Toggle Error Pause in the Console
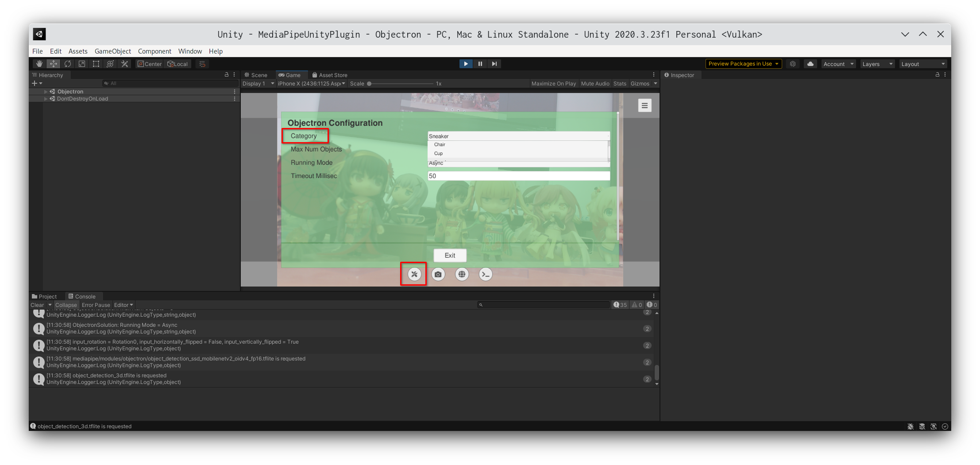Image resolution: width=980 pixels, height=465 pixels. click(x=96, y=305)
